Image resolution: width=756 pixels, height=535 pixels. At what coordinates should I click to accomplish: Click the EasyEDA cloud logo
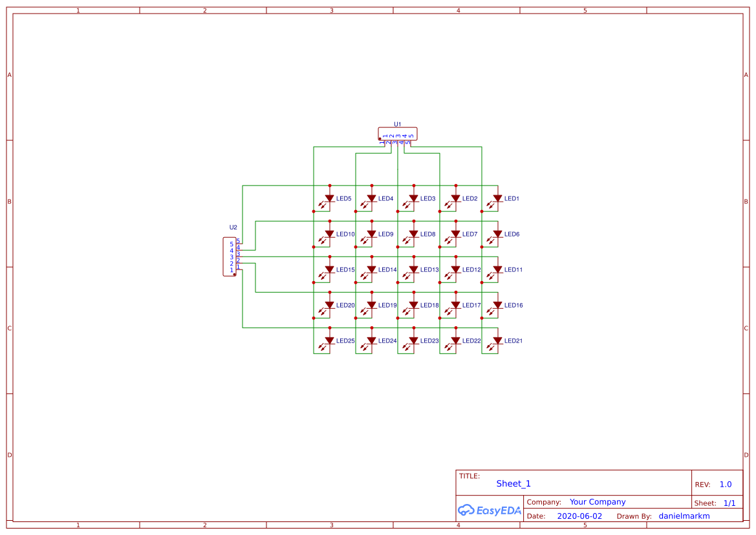(488, 510)
